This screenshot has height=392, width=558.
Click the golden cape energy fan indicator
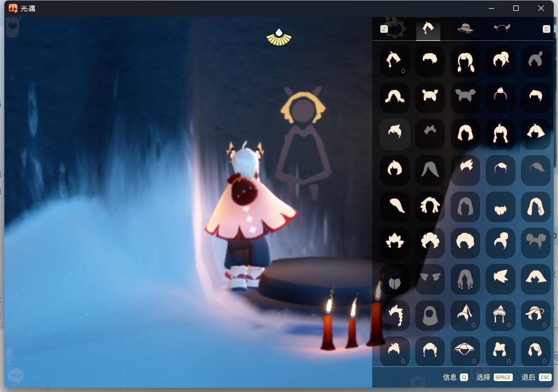278,37
